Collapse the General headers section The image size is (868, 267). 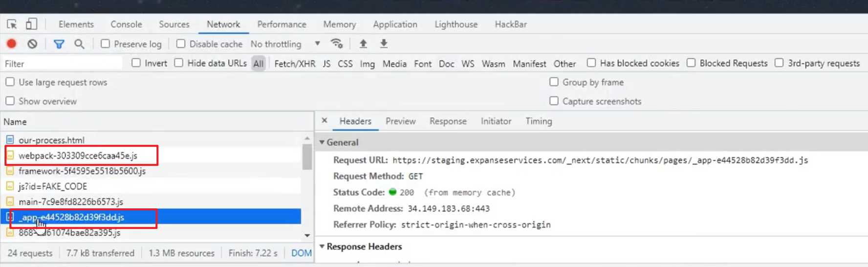point(322,142)
